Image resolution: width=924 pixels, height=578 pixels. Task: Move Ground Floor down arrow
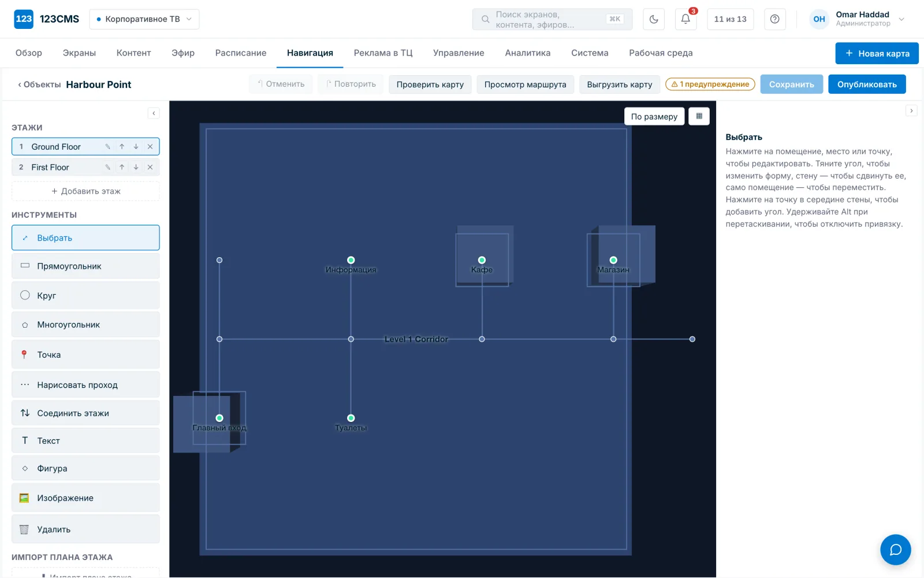pos(136,147)
